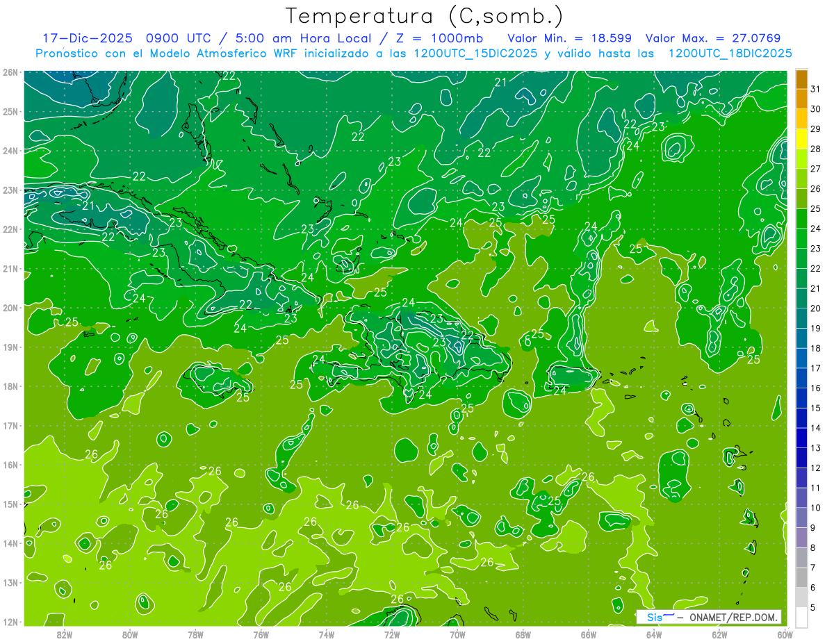The image size is (834, 644).
Task: Click the 62W longitude axis label
Action: click(x=719, y=634)
